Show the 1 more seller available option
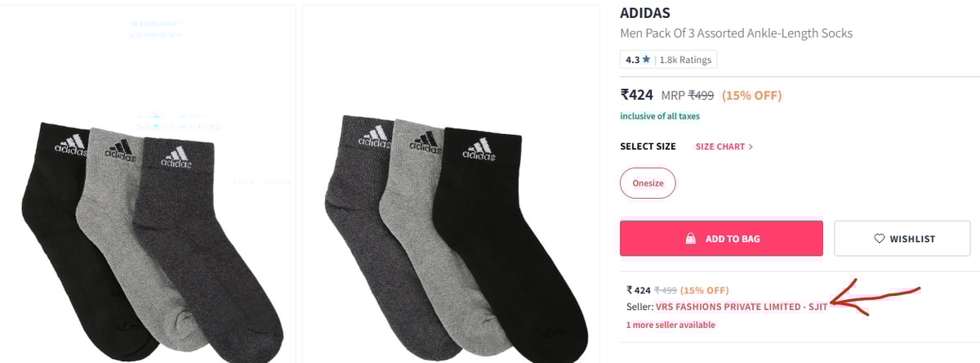Image resolution: width=980 pixels, height=363 pixels. [670, 325]
